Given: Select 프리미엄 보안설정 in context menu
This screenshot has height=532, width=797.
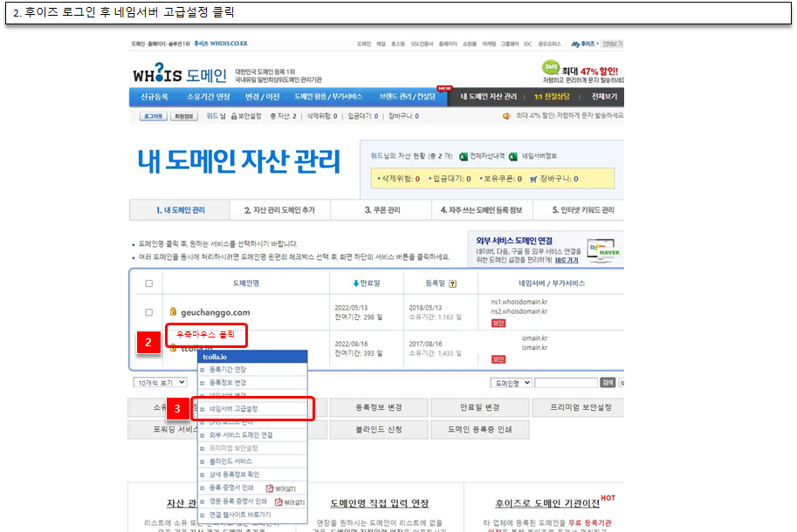Looking at the screenshot, I should pos(252,448).
